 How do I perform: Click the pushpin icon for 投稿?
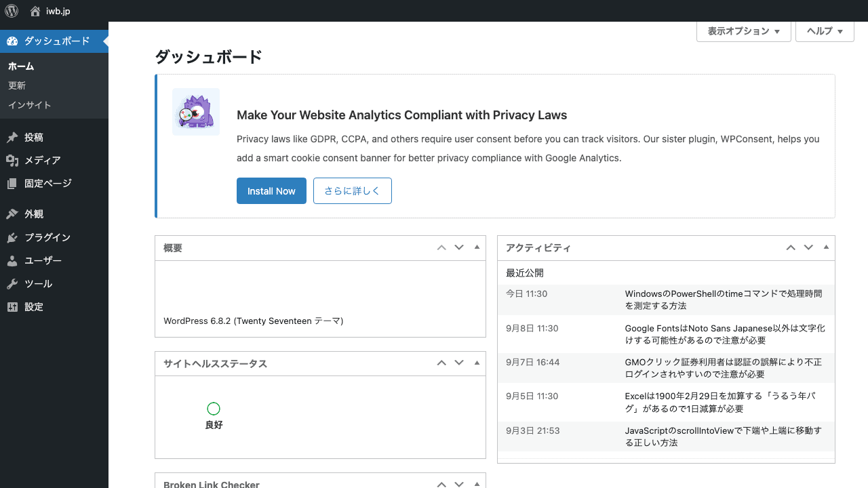tap(12, 138)
